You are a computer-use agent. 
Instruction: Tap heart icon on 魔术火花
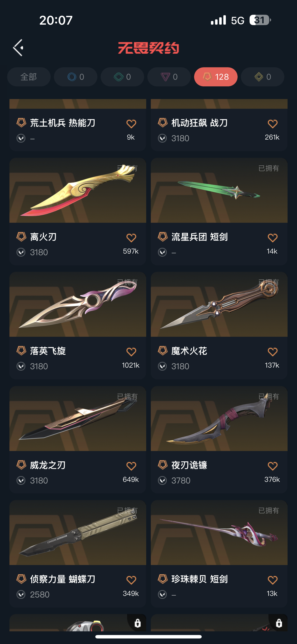point(273,352)
